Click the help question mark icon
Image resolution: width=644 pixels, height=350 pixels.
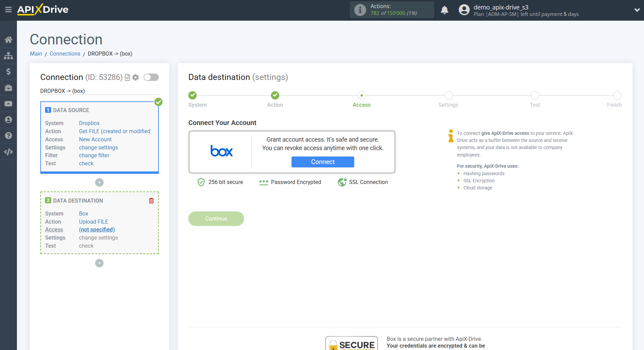coord(8,136)
